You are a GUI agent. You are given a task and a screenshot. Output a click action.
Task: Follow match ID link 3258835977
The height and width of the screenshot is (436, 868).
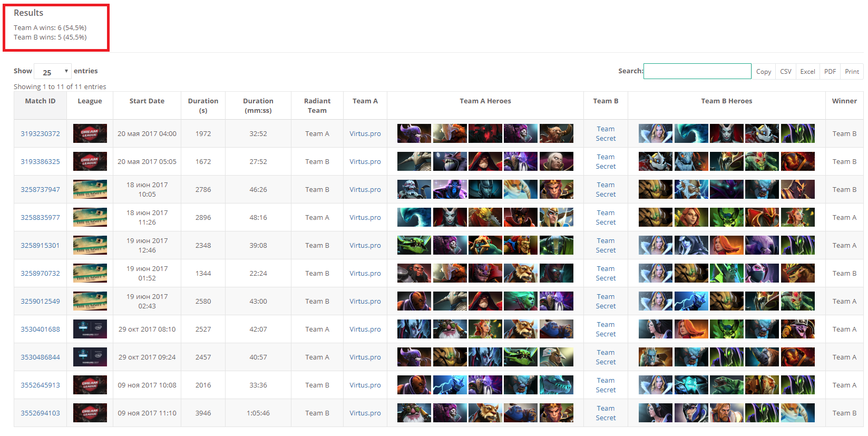coord(40,217)
